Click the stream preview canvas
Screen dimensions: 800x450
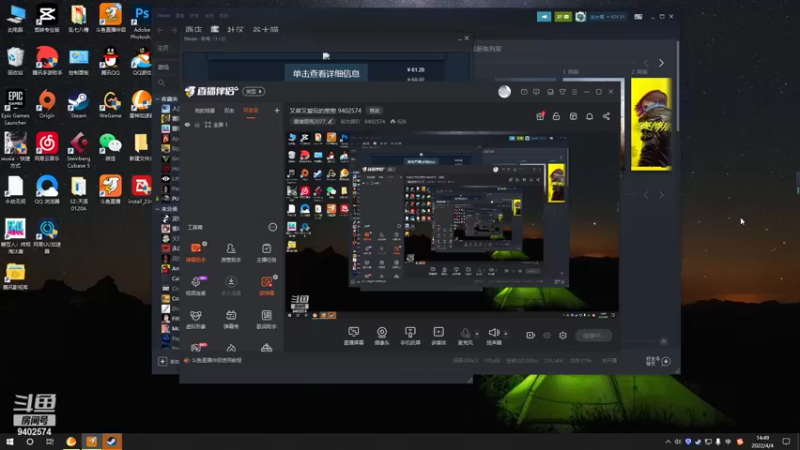pos(452,224)
